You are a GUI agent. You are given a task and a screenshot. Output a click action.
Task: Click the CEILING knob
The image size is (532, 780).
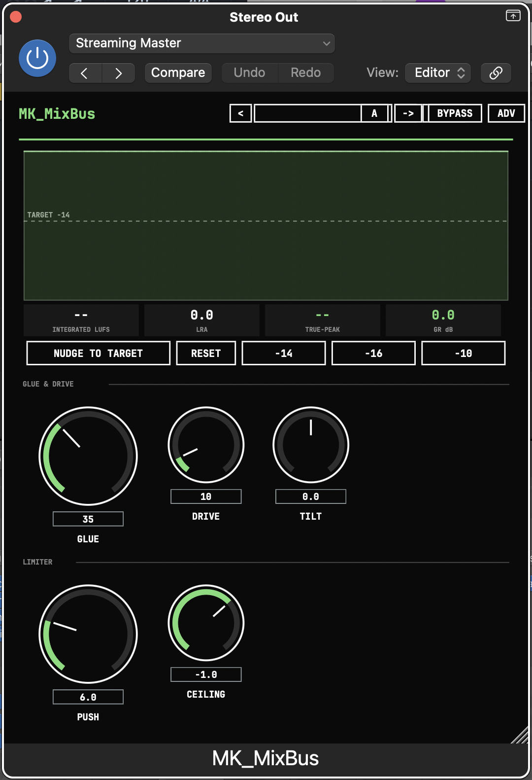pos(206,623)
